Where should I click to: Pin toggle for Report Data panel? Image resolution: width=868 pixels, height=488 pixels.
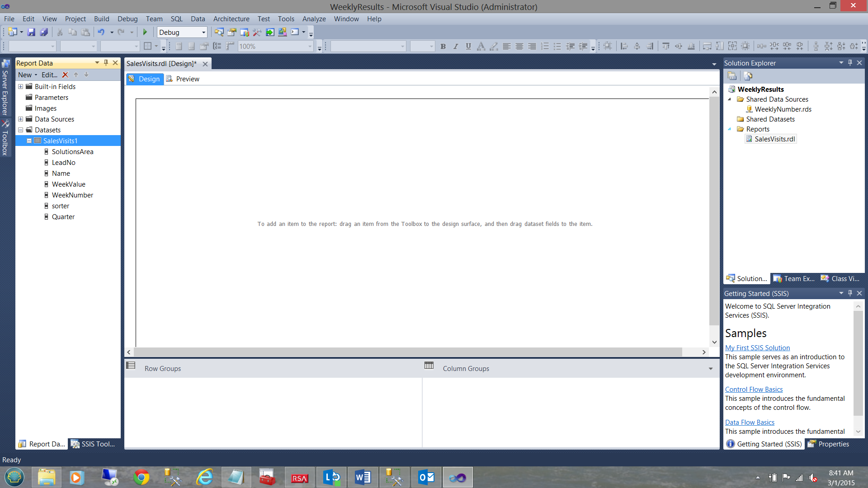coord(106,63)
